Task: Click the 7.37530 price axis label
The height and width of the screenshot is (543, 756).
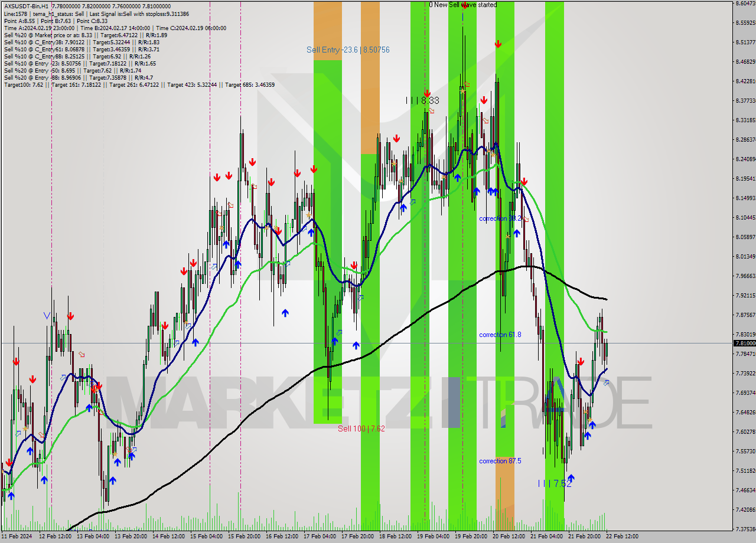Action: [x=745, y=529]
